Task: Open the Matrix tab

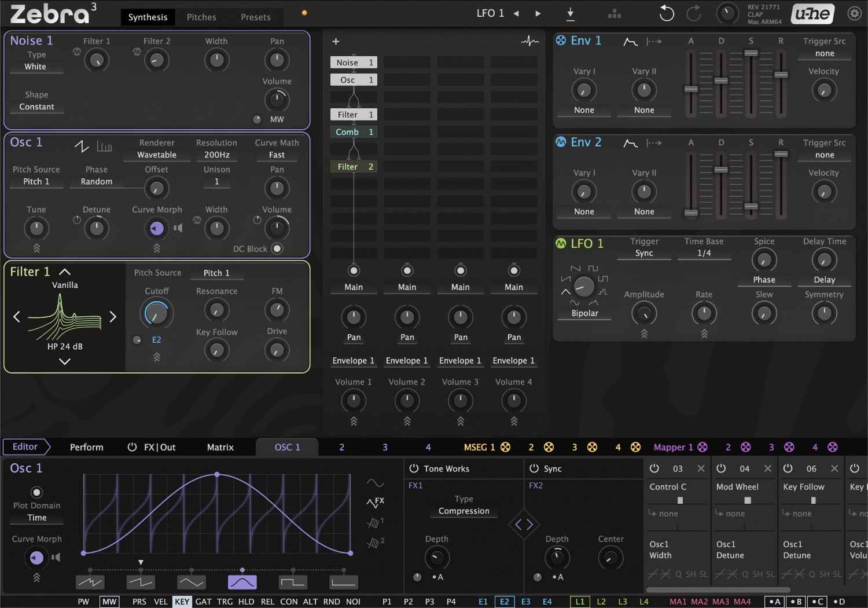Action: tap(220, 447)
